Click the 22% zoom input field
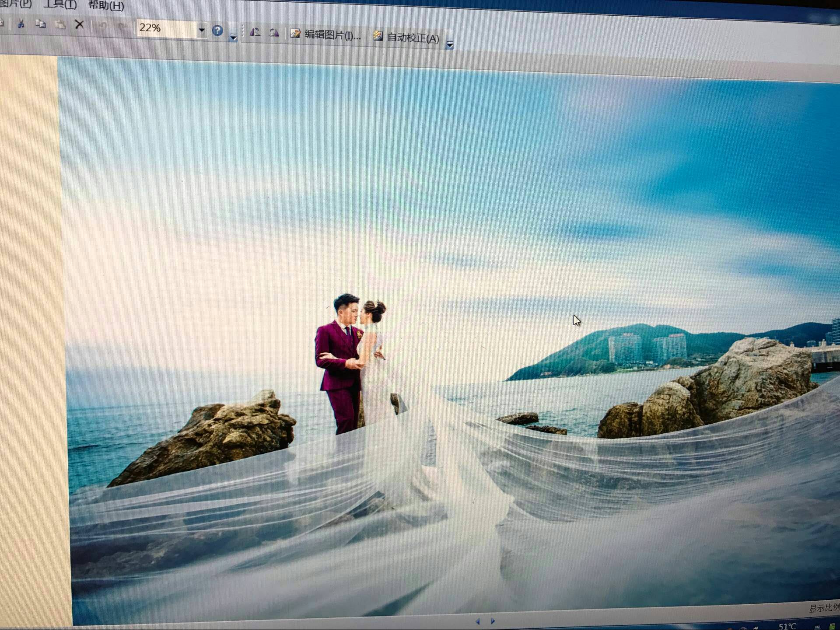This screenshot has height=630, width=840. point(167,28)
